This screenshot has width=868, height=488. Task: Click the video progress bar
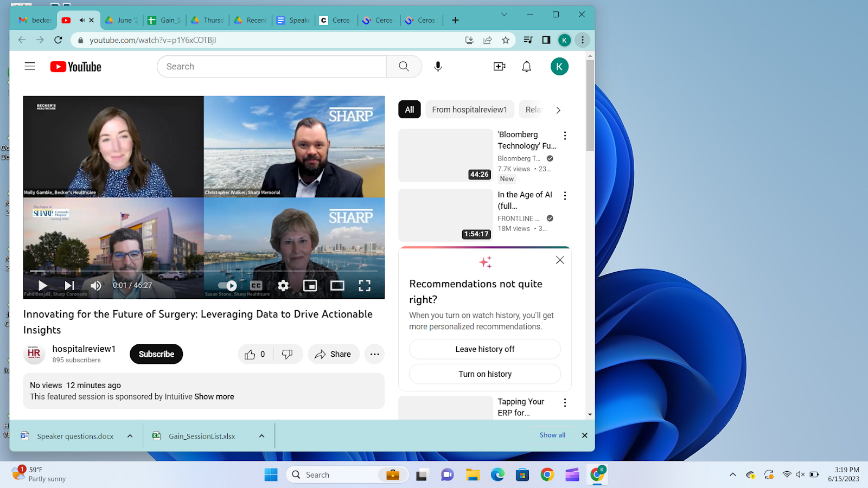204,271
